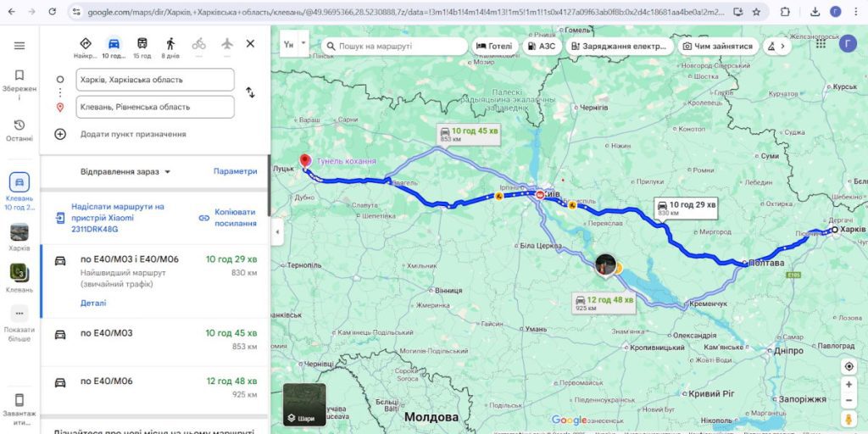The width and height of the screenshot is (868, 434).
Task: Center map on your location
Action: pos(849,366)
